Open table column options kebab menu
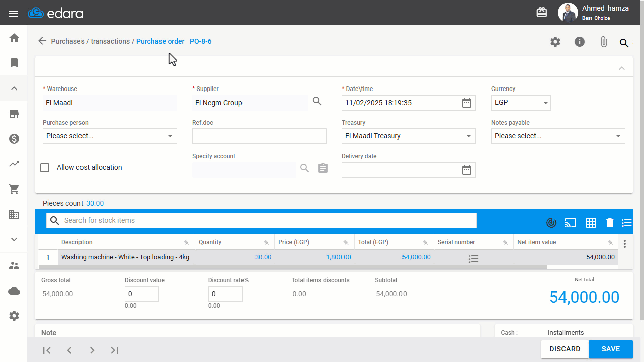 pyautogui.click(x=625, y=244)
